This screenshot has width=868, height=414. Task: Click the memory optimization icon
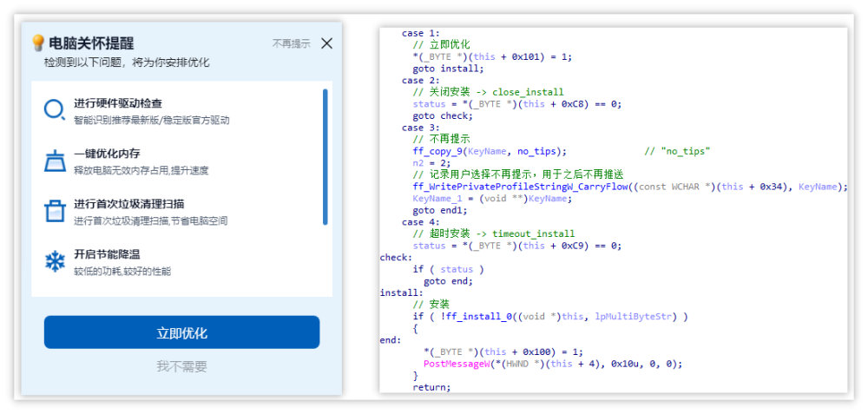click(55, 161)
